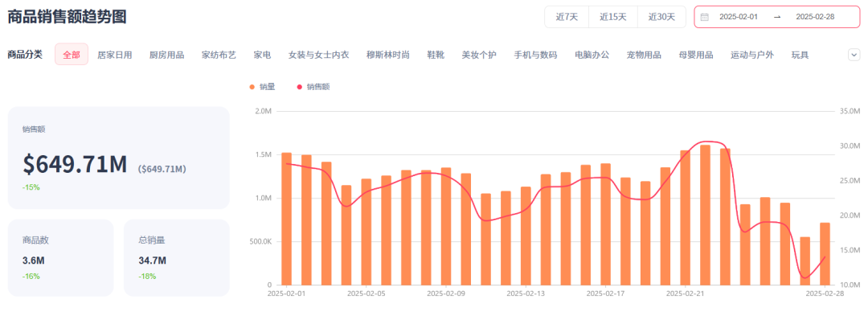The image size is (868, 312).
Task: Click the -15% sales change figure
Action: click(x=31, y=187)
